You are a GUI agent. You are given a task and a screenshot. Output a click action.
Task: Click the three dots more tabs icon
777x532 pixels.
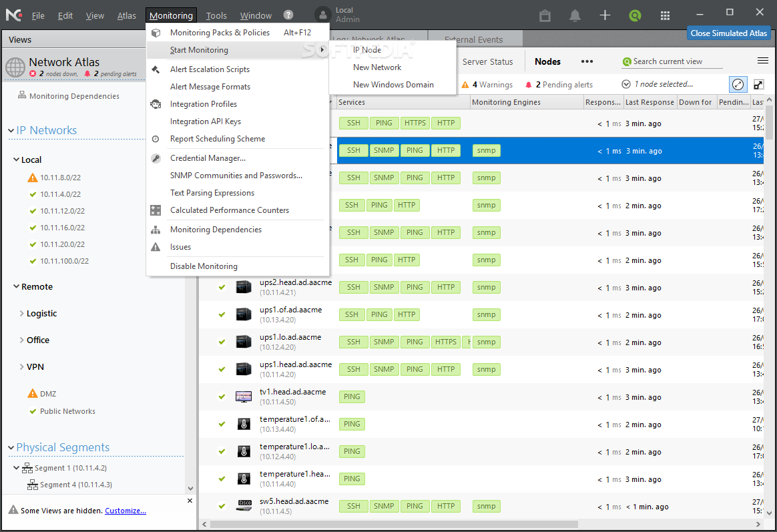coord(587,61)
